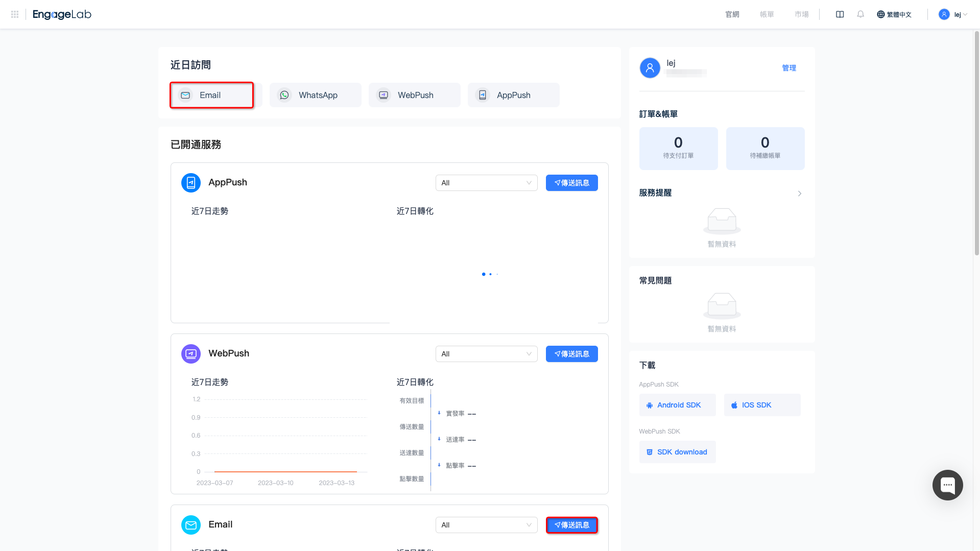The width and height of the screenshot is (980, 551).
Task: Click the 下載 heading
Action: pyautogui.click(x=647, y=365)
